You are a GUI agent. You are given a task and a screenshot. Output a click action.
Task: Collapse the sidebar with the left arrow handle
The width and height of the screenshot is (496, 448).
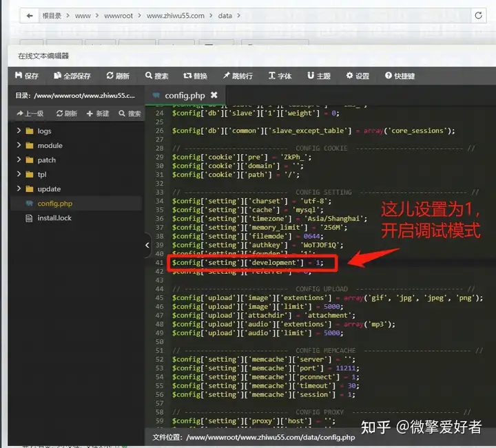(147, 245)
